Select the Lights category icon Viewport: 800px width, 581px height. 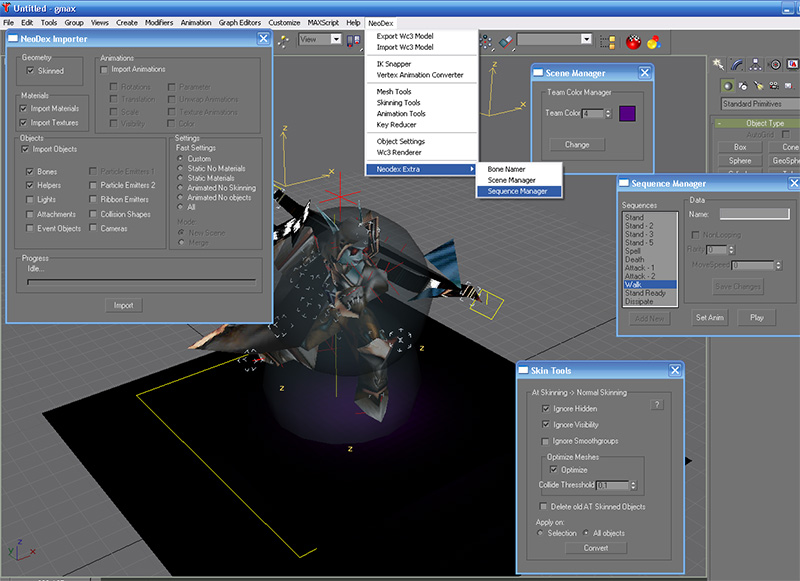(759, 86)
